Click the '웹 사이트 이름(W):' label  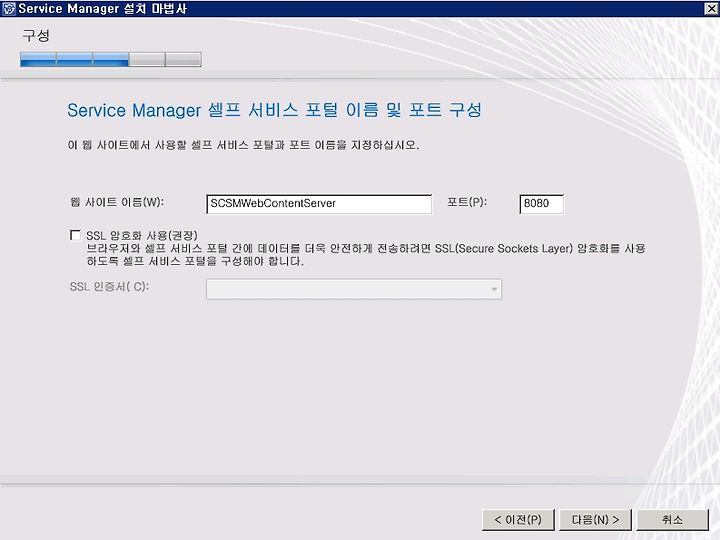(x=117, y=202)
